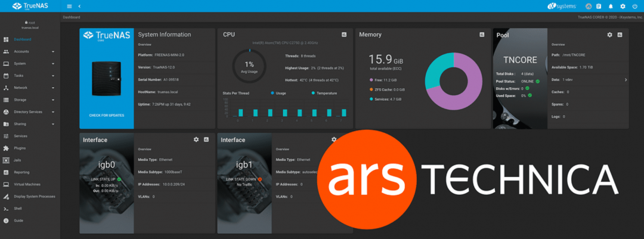
Task: Click the Path /mnt/TNCORE text
Action: tap(568, 55)
